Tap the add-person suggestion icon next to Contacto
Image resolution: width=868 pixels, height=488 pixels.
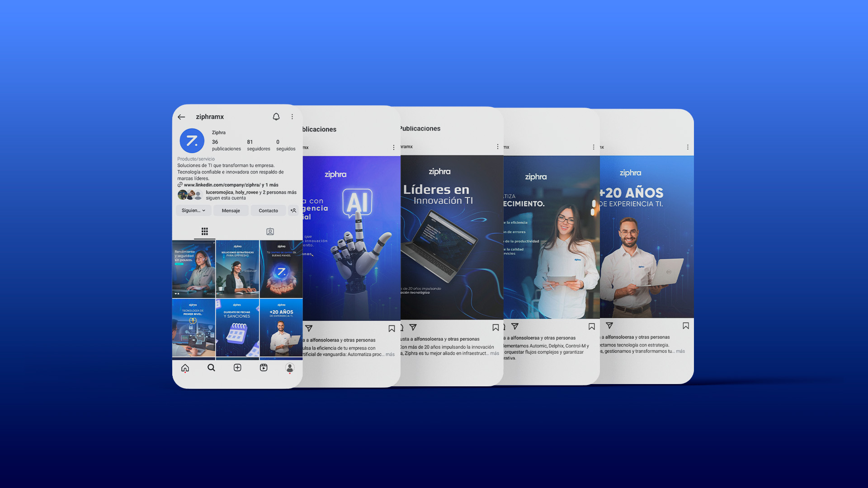point(293,211)
